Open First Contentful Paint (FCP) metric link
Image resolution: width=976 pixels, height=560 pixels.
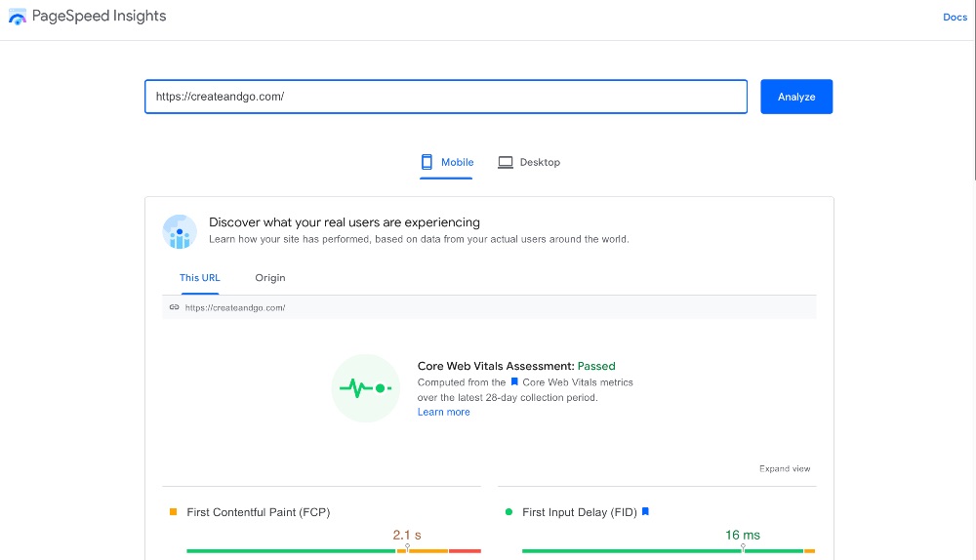tap(258, 512)
